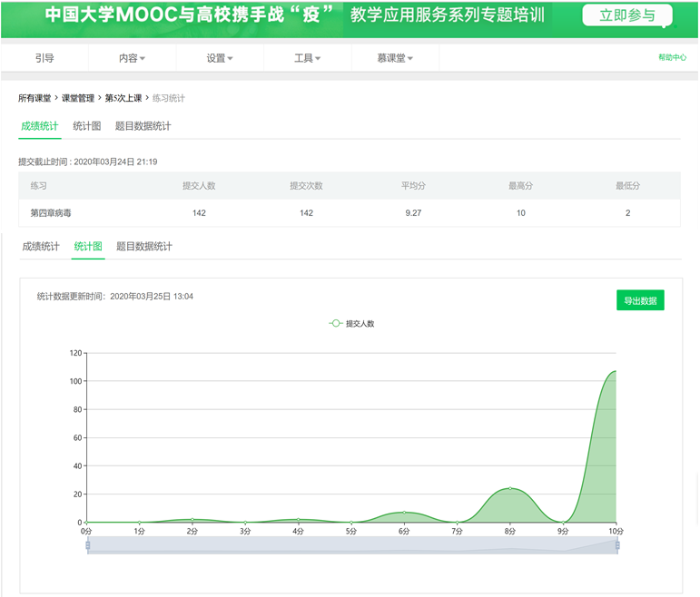Toggle the 提交人数 legend series marker

336,323
